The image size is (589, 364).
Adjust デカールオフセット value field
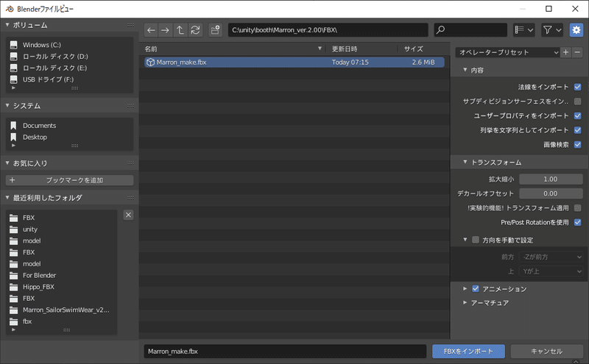pos(551,193)
